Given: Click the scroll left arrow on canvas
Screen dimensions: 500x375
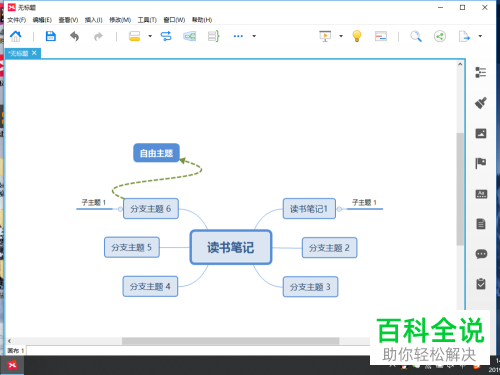Looking at the screenshot, I should (x=10, y=341).
